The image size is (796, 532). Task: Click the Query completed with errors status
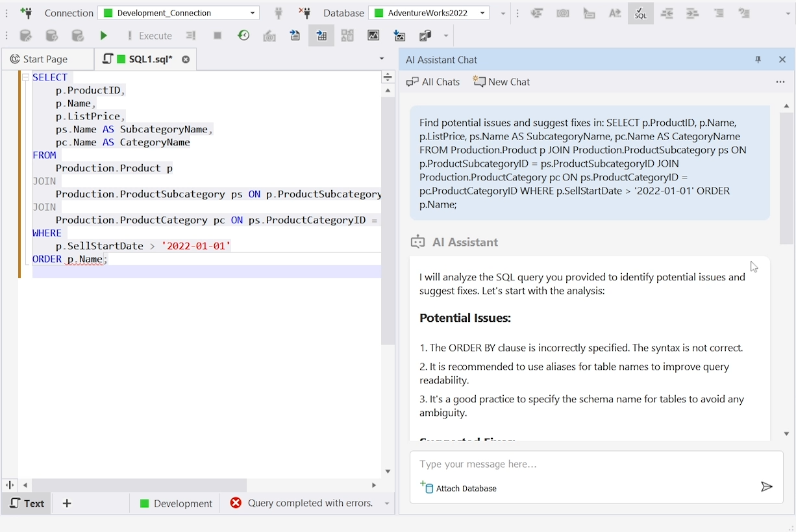301,503
